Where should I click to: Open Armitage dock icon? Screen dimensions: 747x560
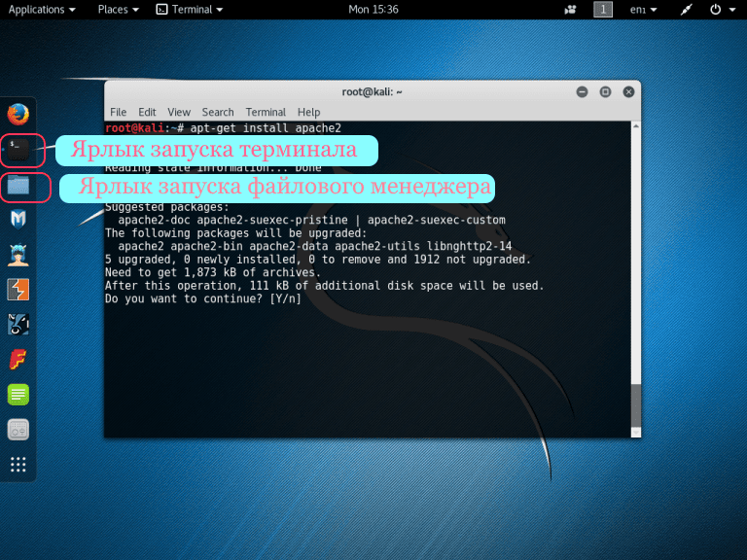pyautogui.click(x=18, y=255)
